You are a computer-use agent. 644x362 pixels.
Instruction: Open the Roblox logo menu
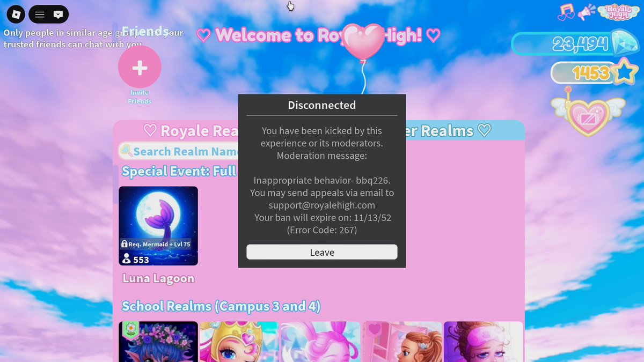tap(17, 14)
